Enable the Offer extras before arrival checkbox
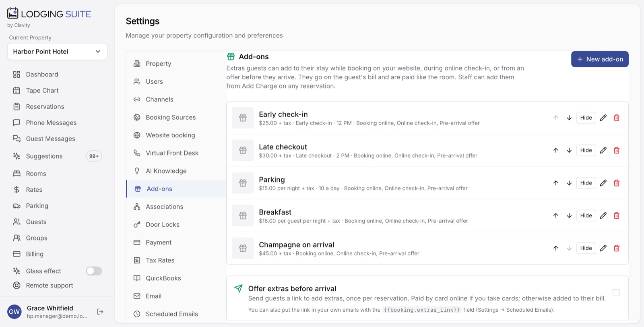The height and width of the screenshot is (327, 644). tap(616, 292)
